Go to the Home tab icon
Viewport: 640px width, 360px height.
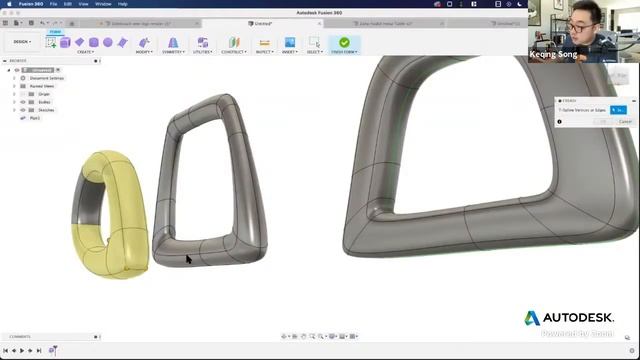coord(72,24)
